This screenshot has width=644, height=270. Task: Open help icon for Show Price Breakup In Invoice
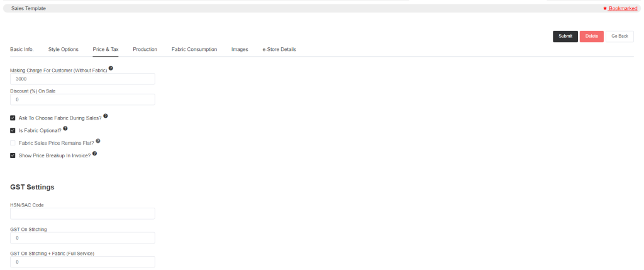click(x=94, y=154)
